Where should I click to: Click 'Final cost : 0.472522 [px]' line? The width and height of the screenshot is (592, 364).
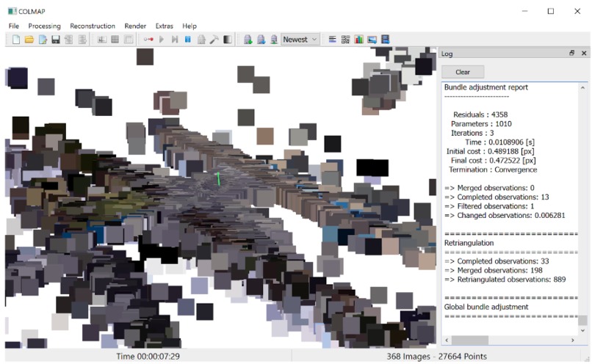(493, 160)
